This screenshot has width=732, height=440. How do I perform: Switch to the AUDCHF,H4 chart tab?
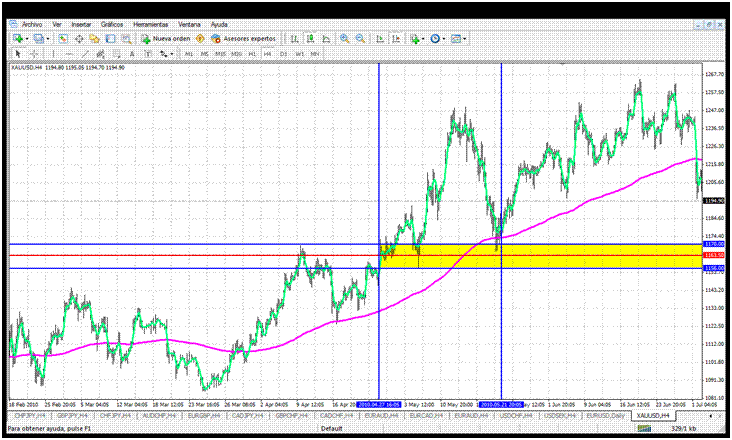click(x=159, y=415)
